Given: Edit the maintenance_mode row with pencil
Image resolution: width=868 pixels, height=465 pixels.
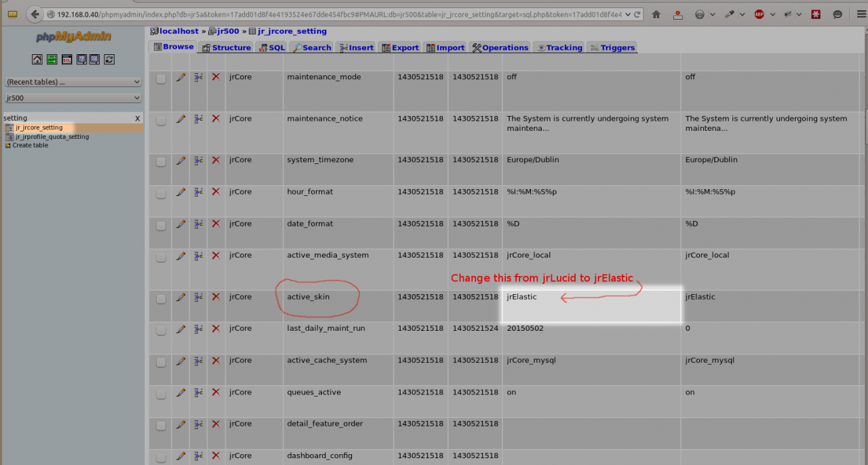Looking at the screenshot, I should (x=180, y=77).
